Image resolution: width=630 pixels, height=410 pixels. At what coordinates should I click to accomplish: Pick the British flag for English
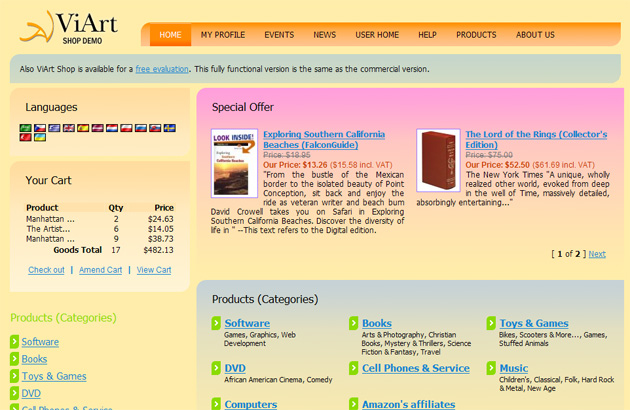point(69,128)
